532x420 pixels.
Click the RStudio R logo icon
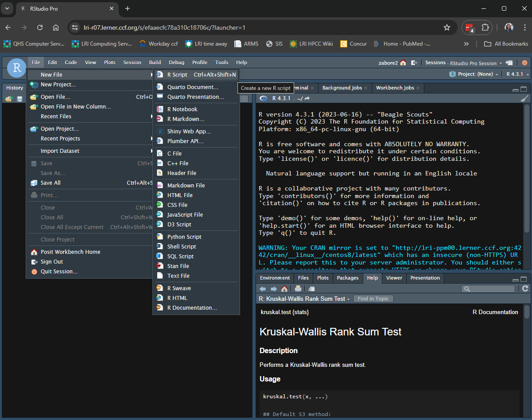pyautogui.click(x=16, y=68)
